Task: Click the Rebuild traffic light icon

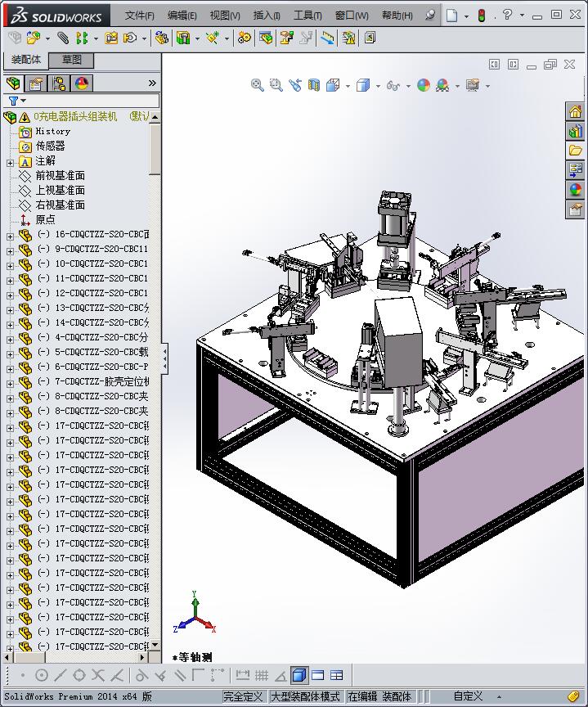Action: [x=482, y=16]
